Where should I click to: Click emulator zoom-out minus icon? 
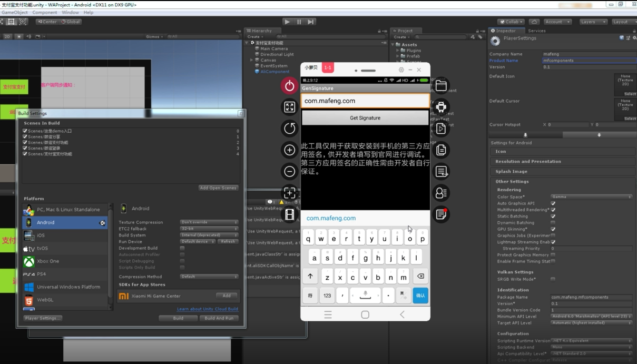[289, 171]
